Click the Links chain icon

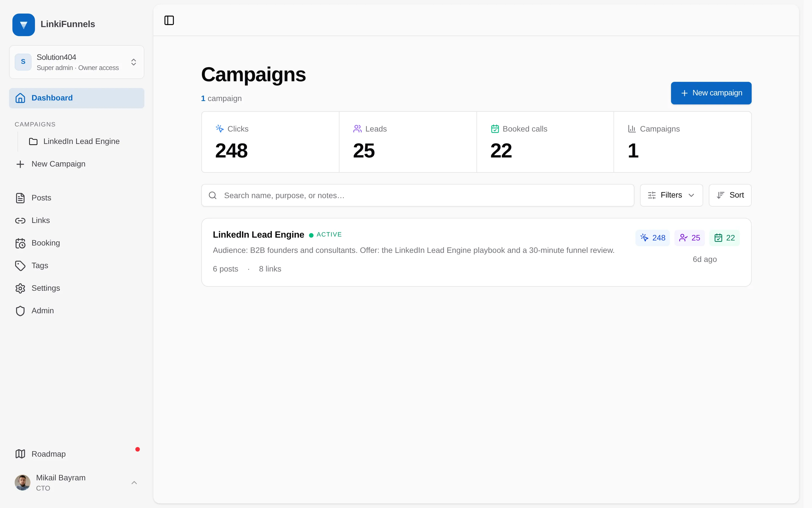20,220
